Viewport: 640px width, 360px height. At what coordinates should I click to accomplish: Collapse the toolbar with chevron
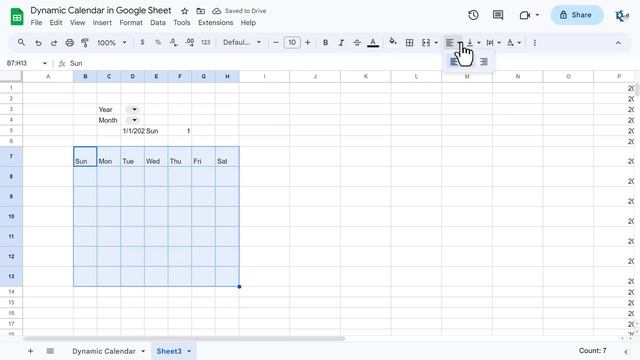[618, 42]
